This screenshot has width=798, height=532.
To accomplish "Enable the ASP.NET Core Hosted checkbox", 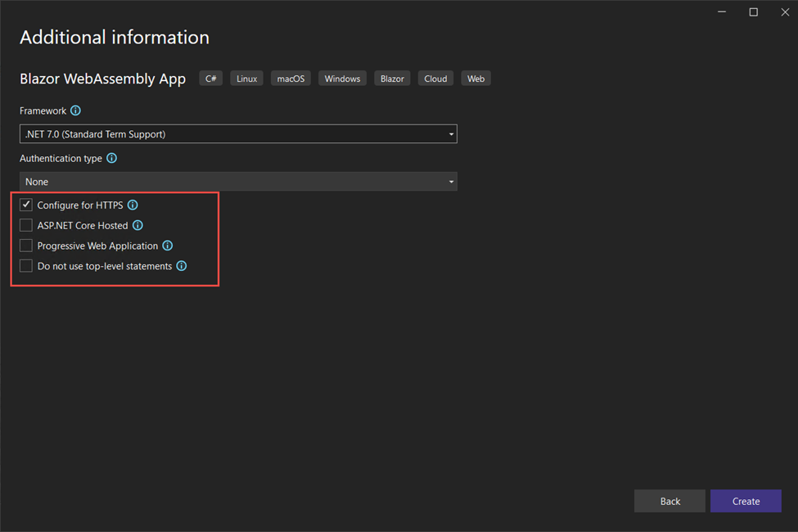I will [x=26, y=225].
